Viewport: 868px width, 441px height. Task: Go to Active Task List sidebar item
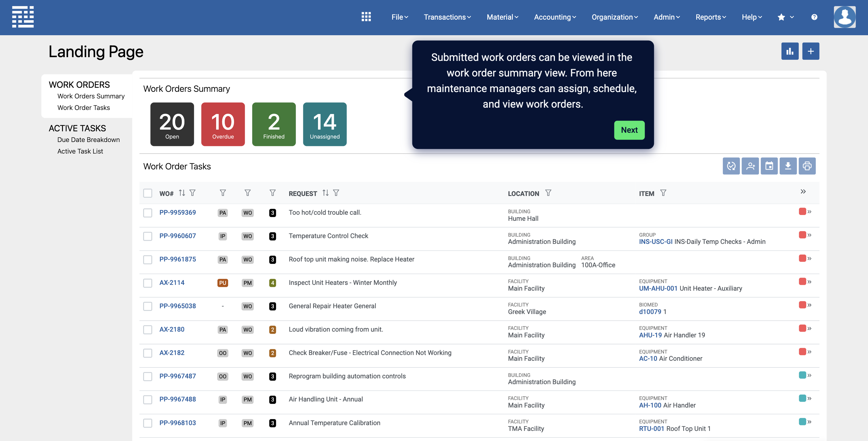click(x=80, y=151)
